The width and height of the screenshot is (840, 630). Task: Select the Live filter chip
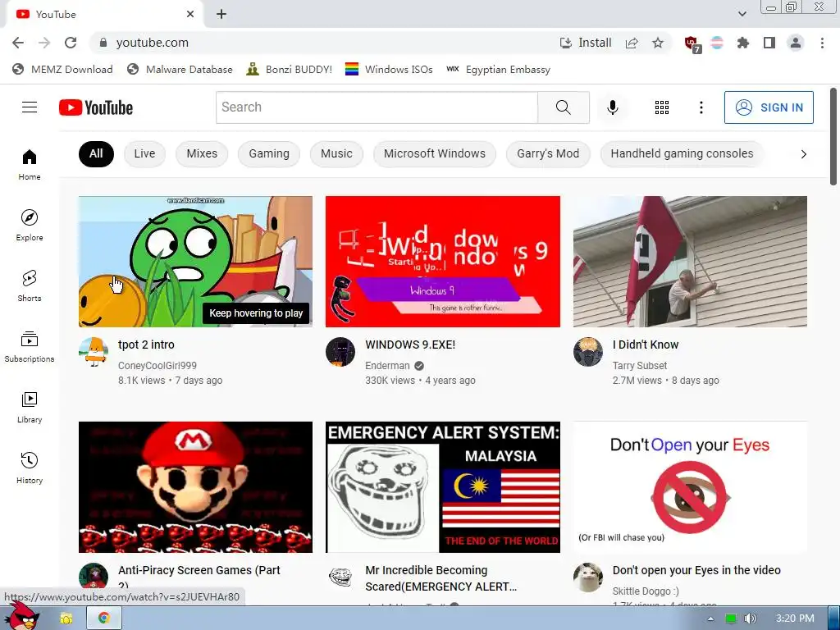(144, 154)
